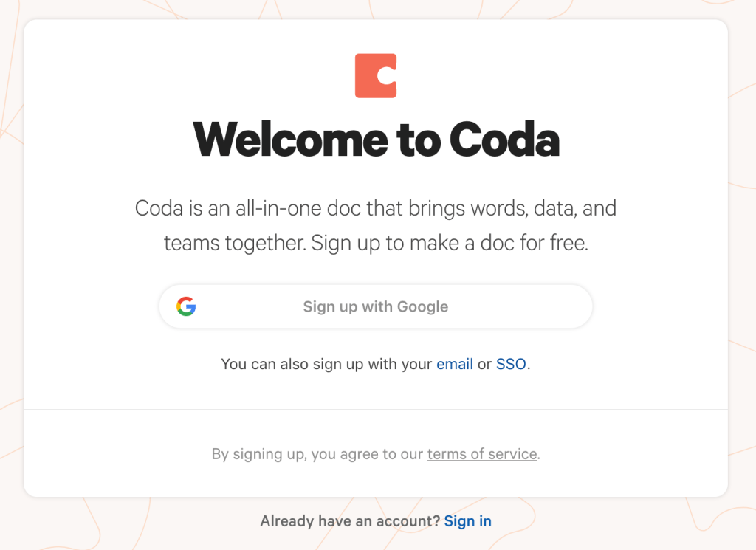
Task: Click the email signup link
Action: [x=455, y=364]
